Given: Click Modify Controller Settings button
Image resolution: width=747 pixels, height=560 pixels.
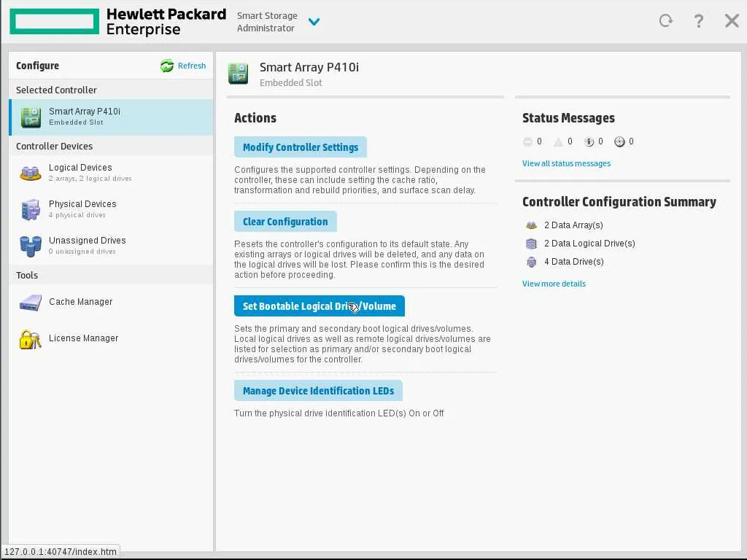Looking at the screenshot, I should tap(300, 147).
